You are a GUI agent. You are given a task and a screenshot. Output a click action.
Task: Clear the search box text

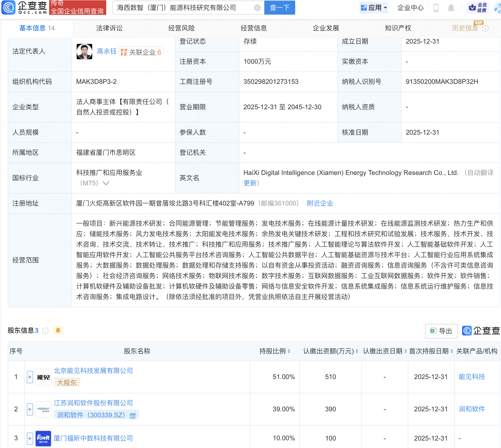coord(257,8)
